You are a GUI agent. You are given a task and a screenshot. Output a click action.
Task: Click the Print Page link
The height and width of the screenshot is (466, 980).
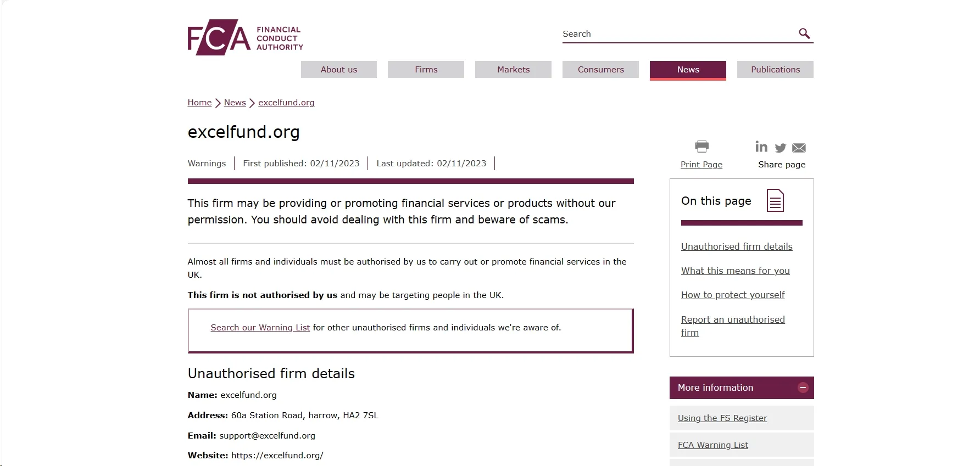point(701,165)
